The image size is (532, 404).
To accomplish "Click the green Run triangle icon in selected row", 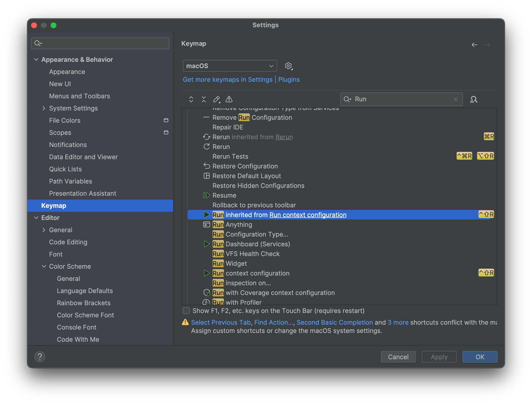I will (x=206, y=215).
